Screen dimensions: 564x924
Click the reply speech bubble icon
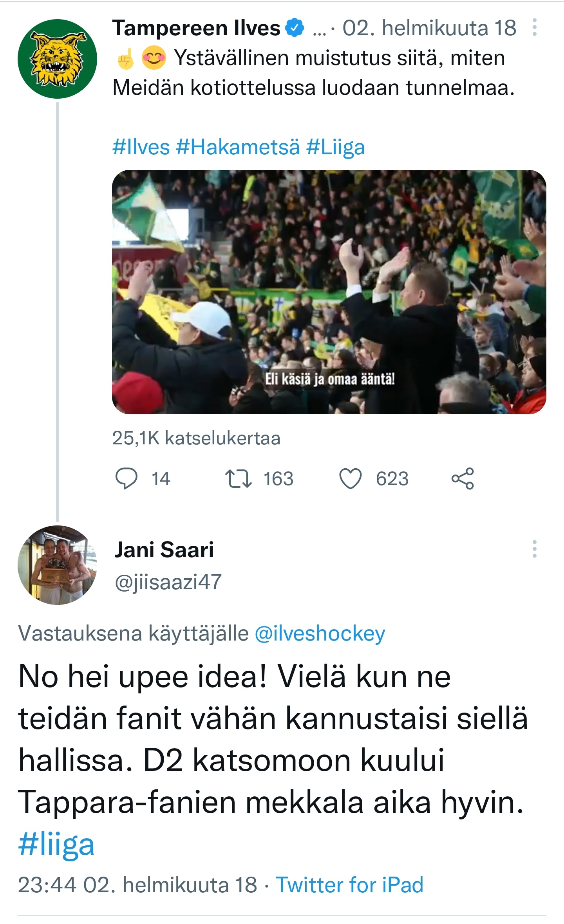click(x=126, y=478)
